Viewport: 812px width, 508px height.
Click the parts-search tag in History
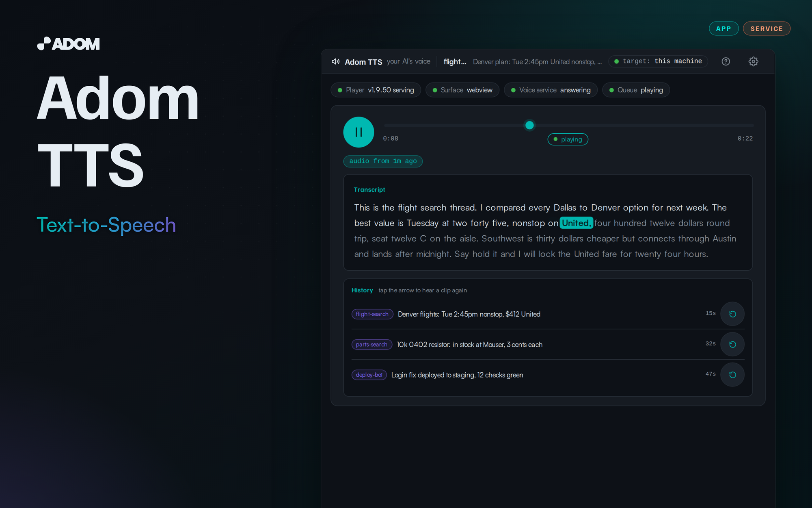pyautogui.click(x=372, y=345)
